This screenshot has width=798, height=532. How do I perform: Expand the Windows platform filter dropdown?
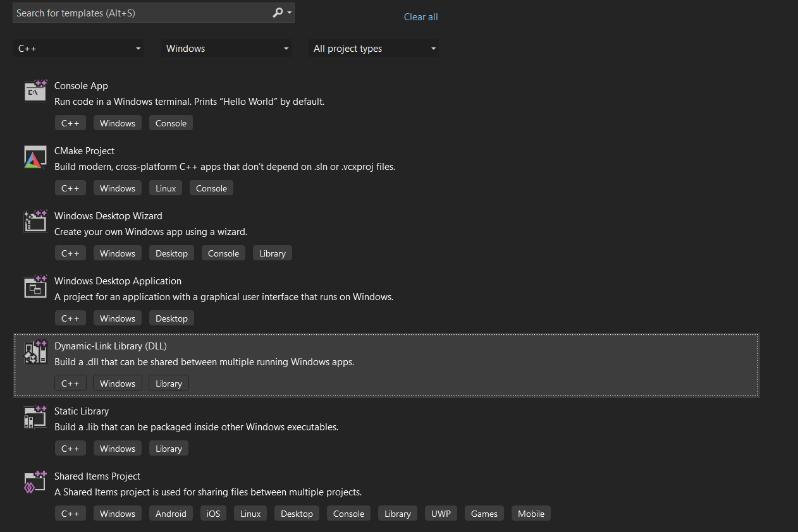tap(226, 49)
